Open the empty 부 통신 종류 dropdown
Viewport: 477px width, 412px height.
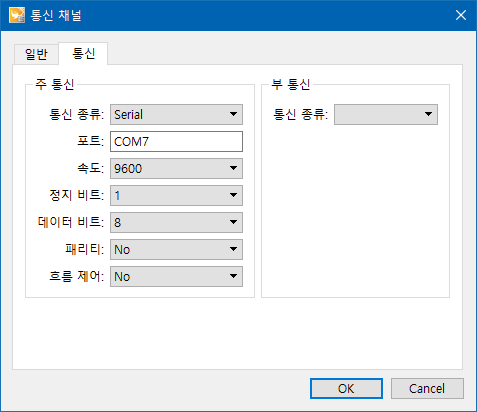tap(386, 114)
